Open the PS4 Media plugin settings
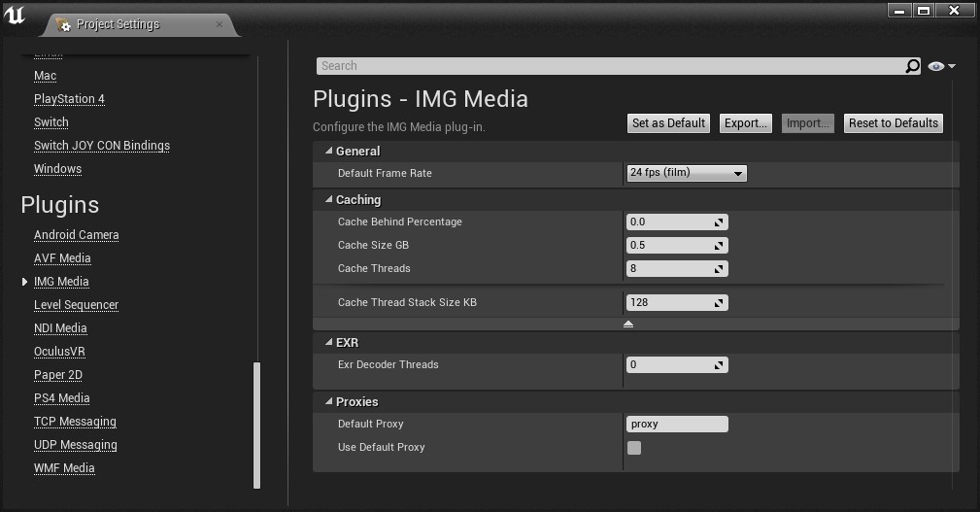This screenshot has width=980, height=512. [62, 398]
